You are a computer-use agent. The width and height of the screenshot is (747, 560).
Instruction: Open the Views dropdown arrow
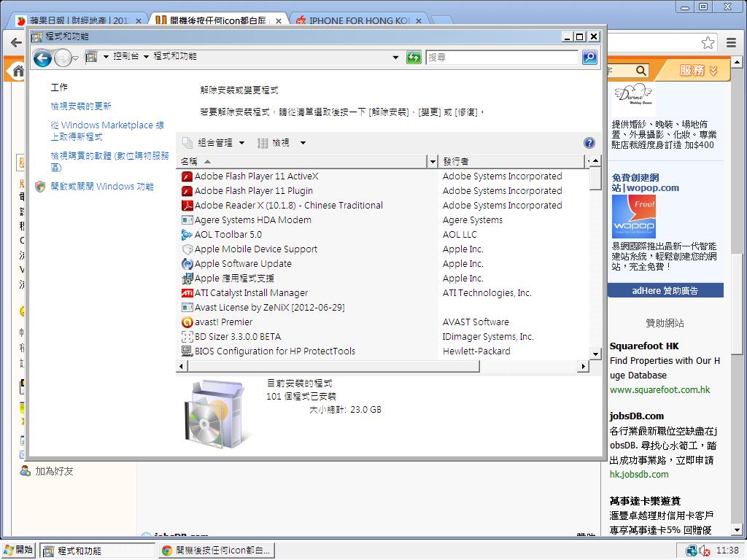click(303, 143)
